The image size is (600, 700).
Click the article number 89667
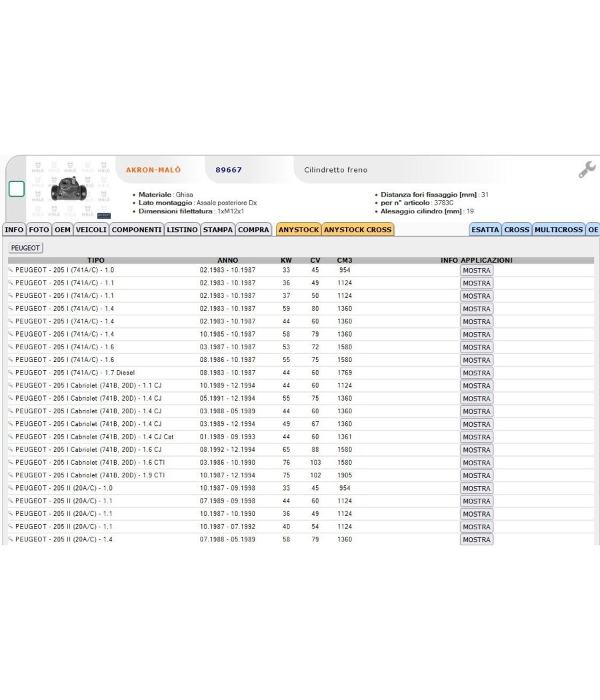point(229,169)
